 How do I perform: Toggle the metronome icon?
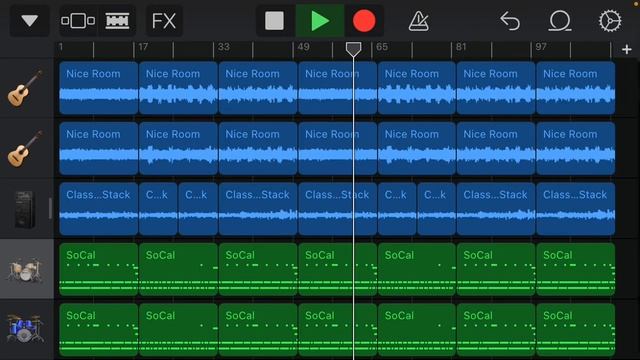coord(419,20)
